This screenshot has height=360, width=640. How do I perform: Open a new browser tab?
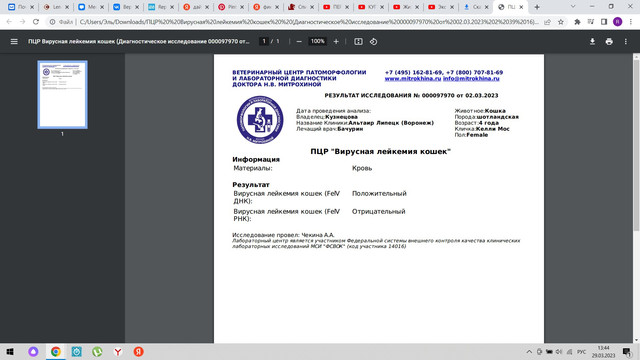537,7
